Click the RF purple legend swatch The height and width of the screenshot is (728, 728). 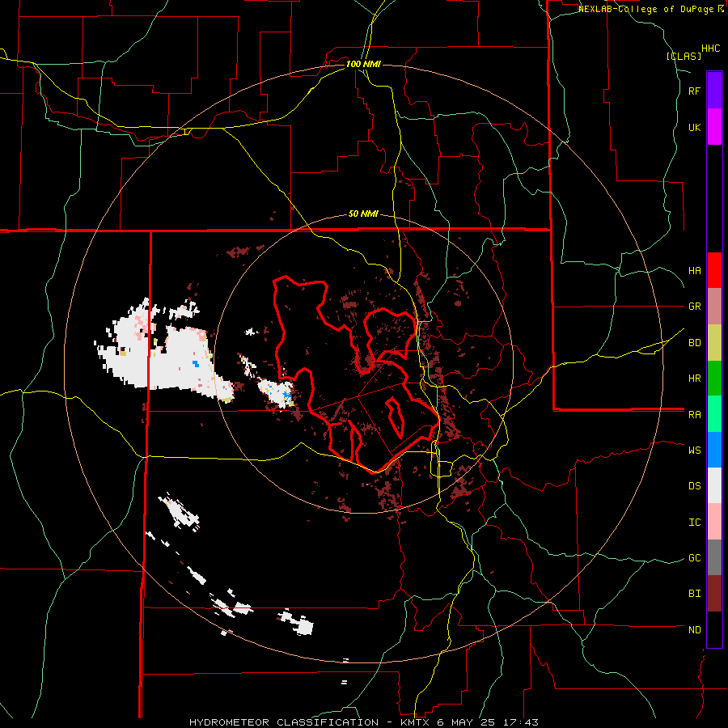pos(714,91)
